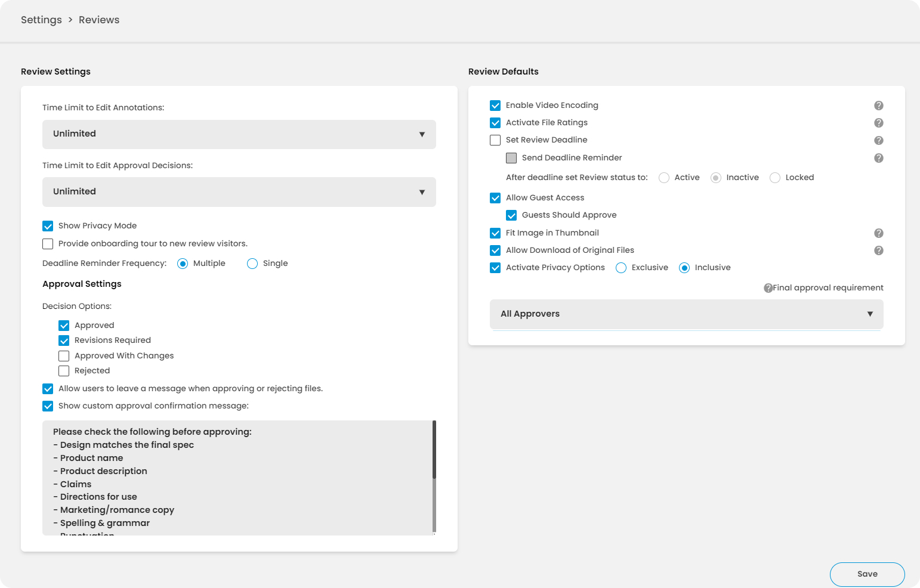Viewport: 920px width, 588px height.
Task: Click help icon beside Enable Video Encoding
Action: point(878,106)
